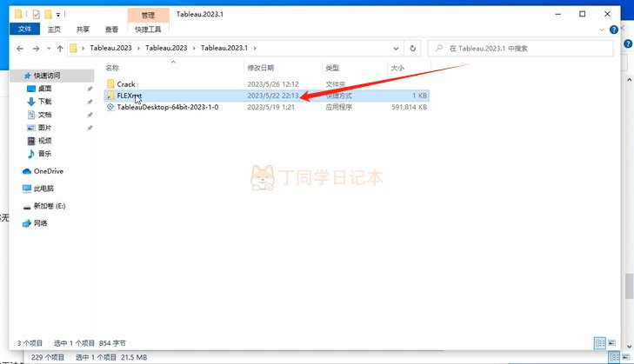Click the 591,814 KB size value
The image size is (634, 364).
410,107
